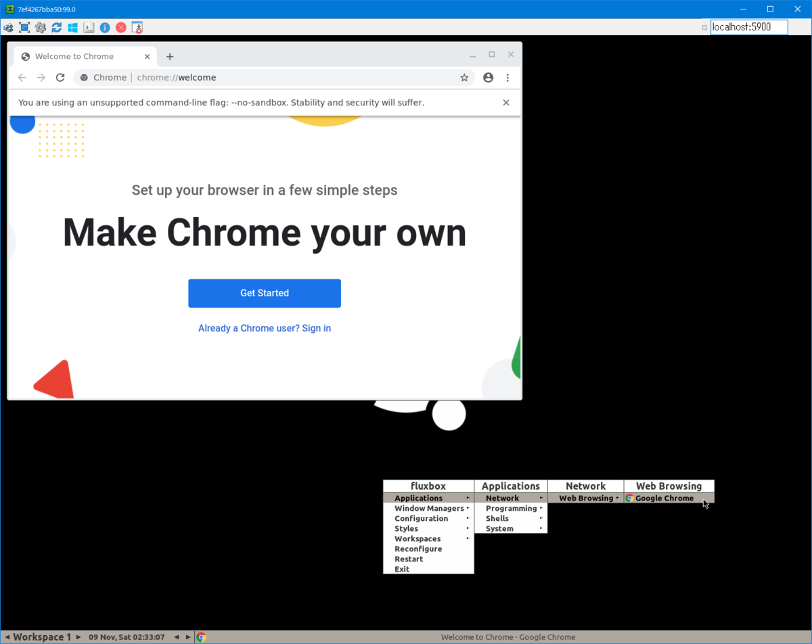Image resolution: width=812 pixels, height=644 pixels.
Task: Choose Reconfigure in the fluxbox menu
Action: tap(418, 549)
